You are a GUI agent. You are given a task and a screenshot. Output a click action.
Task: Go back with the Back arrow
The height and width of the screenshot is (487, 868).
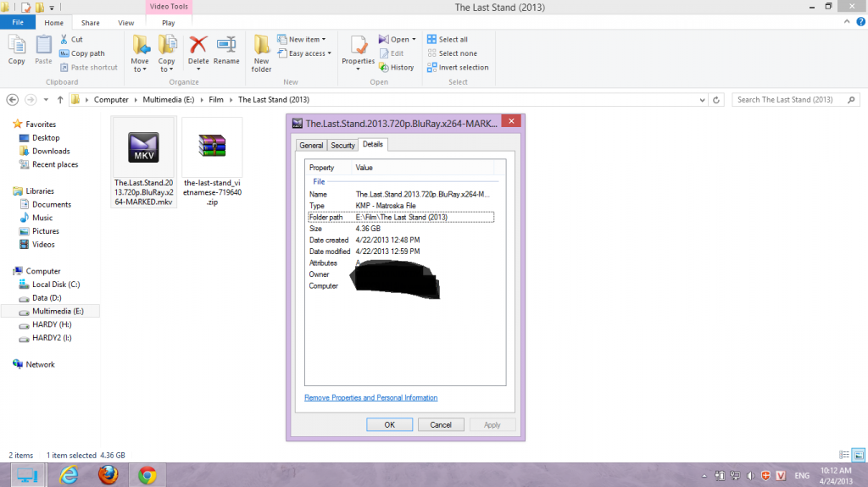(x=12, y=100)
